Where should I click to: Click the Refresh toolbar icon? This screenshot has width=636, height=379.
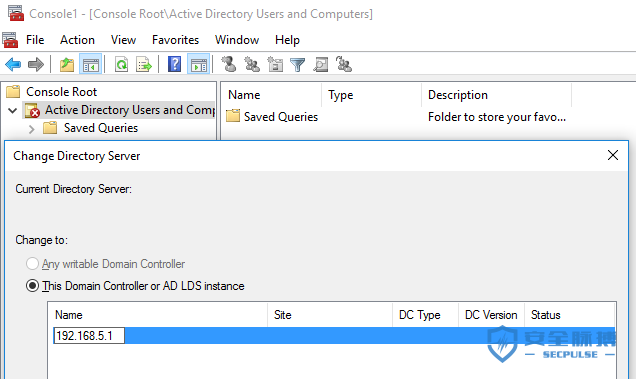[x=121, y=65]
